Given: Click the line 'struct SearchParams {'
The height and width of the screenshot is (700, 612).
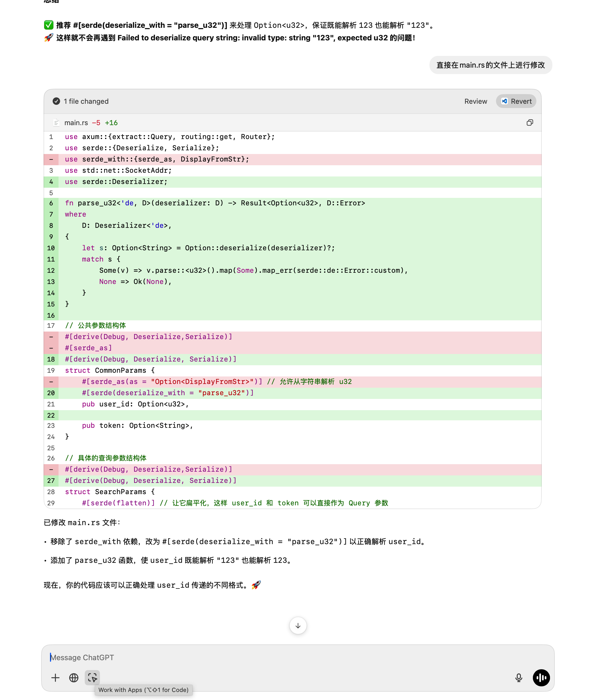Looking at the screenshot, I should 292,492.
